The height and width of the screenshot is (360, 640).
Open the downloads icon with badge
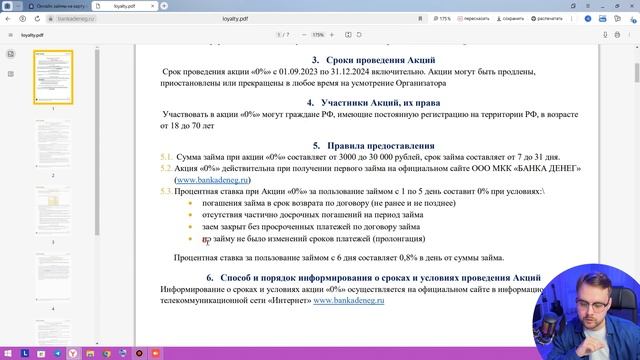pos(633,19)
